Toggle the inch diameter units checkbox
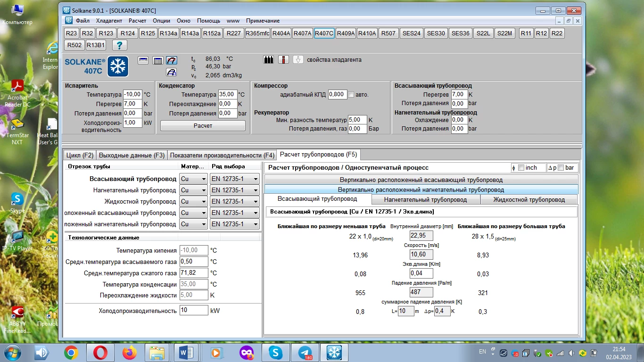The image size is (644, 362). (x=521, y=168)
